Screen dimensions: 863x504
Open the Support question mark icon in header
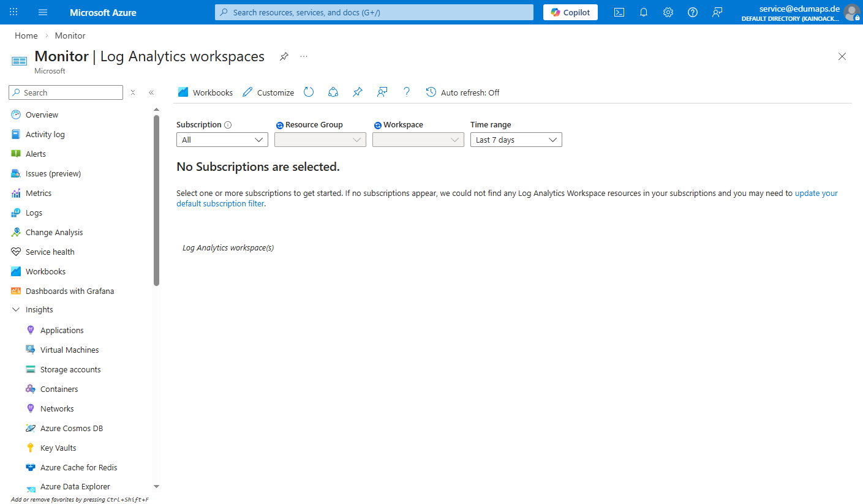point(693,12)
